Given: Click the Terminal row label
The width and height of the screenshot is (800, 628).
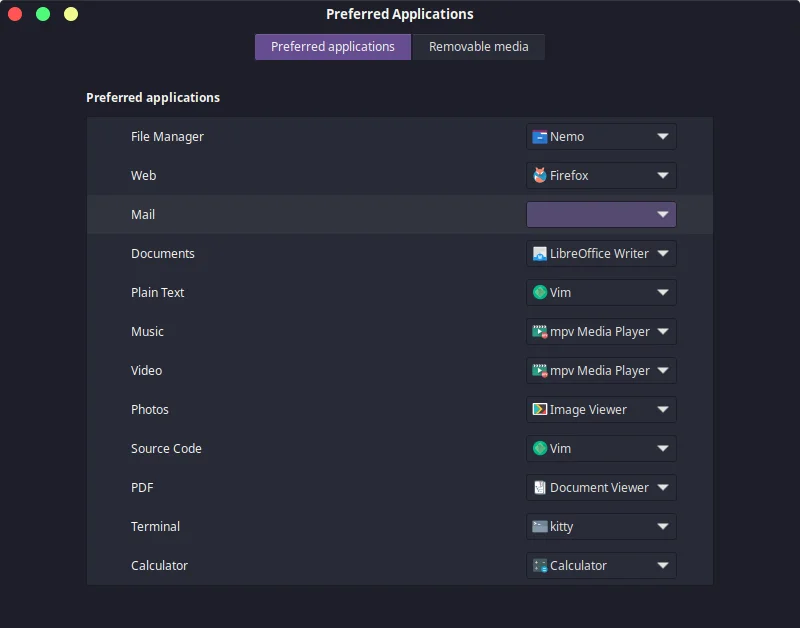Looking at the screenshot, I should pyautogui.click(x=156, y=526).
